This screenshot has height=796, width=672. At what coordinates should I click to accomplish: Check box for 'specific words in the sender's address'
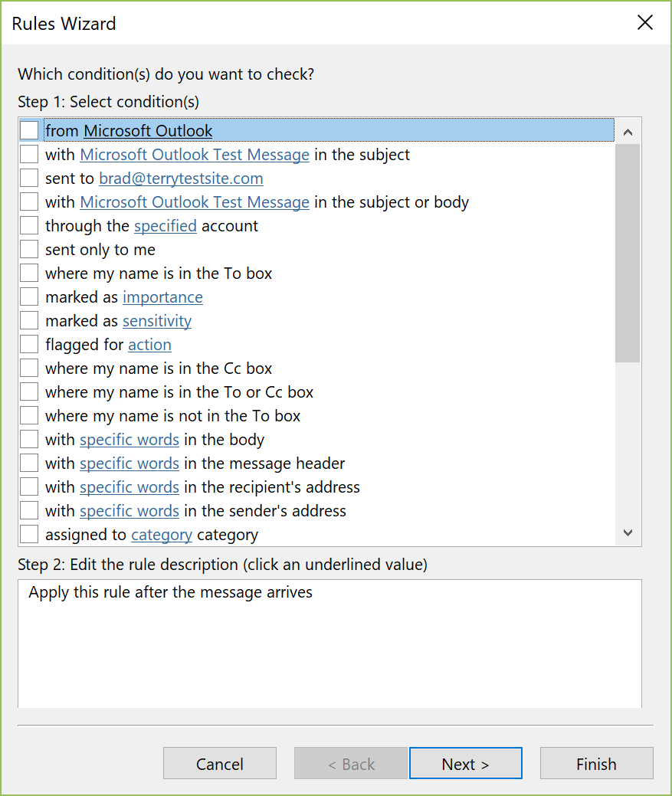point(29,511)
